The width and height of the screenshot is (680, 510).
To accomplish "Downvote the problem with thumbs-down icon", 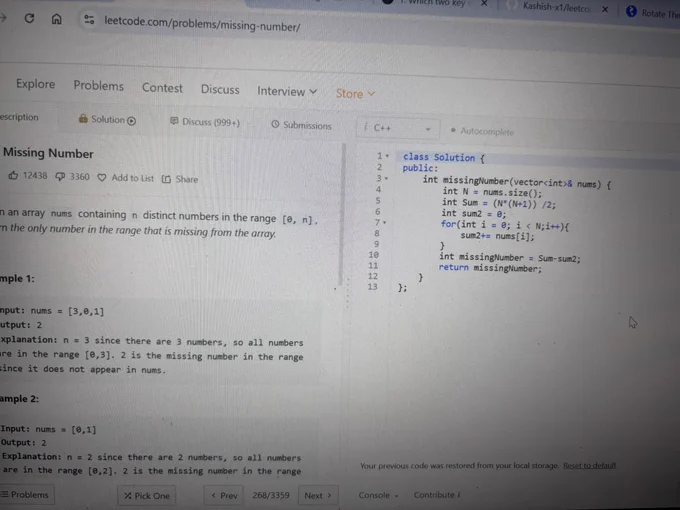I will pyautogui.click(x=60, y=176).
